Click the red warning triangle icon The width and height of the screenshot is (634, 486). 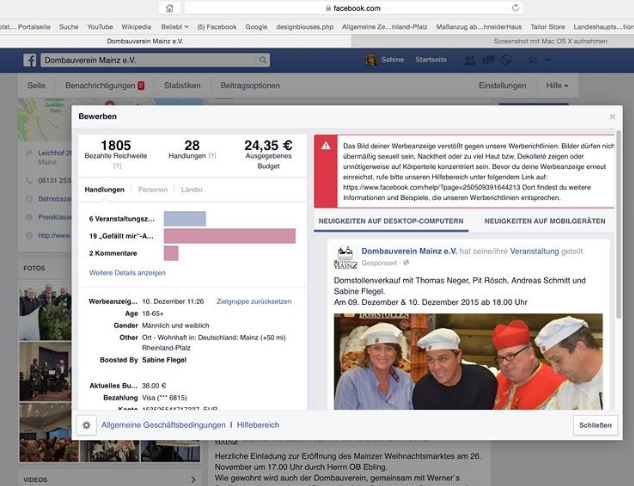[x=326, y=146]
